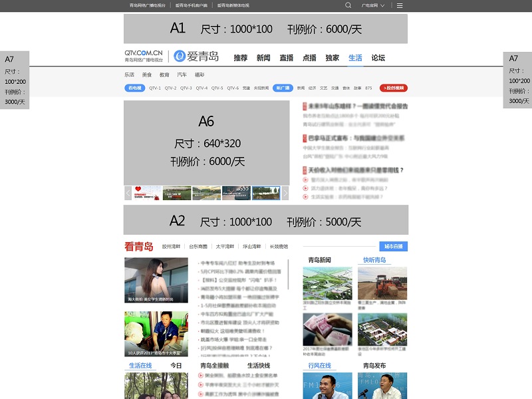Select the first thumbnail in carousel strip
Screen dimensions: 532x399
point(146,193)
